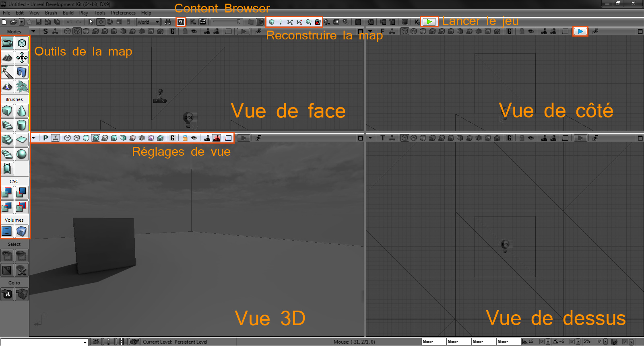Click the green Play In Editor button

[429, 22]
